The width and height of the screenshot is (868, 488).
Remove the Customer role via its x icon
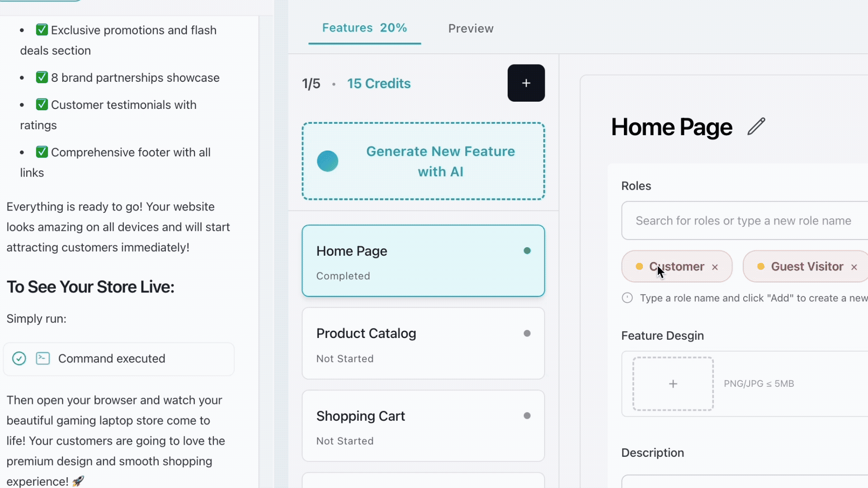coord(715,267)
